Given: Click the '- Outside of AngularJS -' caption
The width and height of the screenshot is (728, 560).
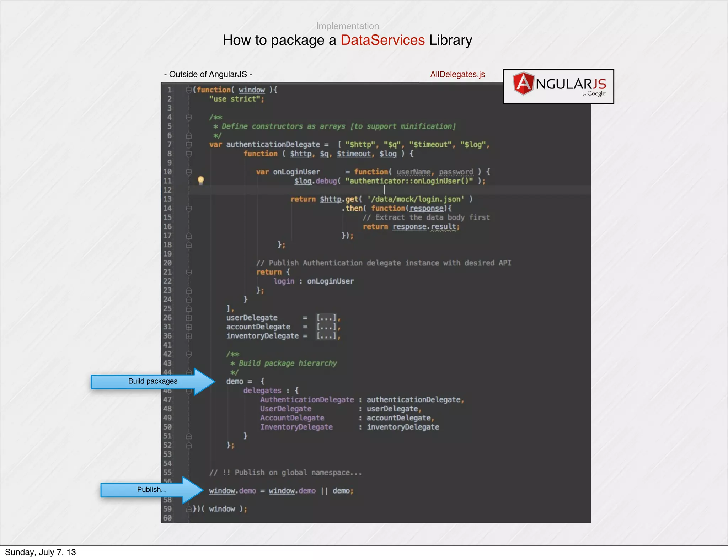Looking at the screenshot, I should [x=208, y=74].
